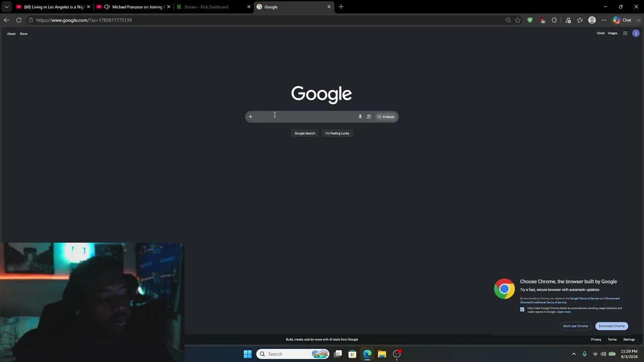Open the Extensions puzzle menu
The height and width of the screenshot is (362, 644).
coord(554,20)
